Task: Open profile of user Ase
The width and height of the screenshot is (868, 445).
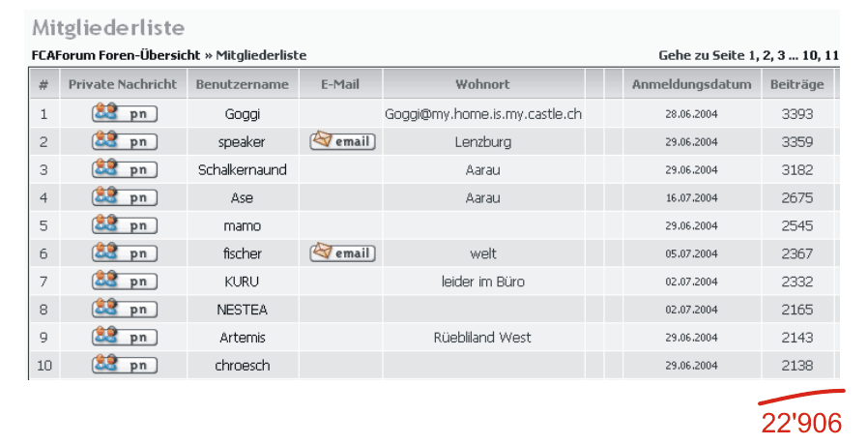Action: click(242, 198)
